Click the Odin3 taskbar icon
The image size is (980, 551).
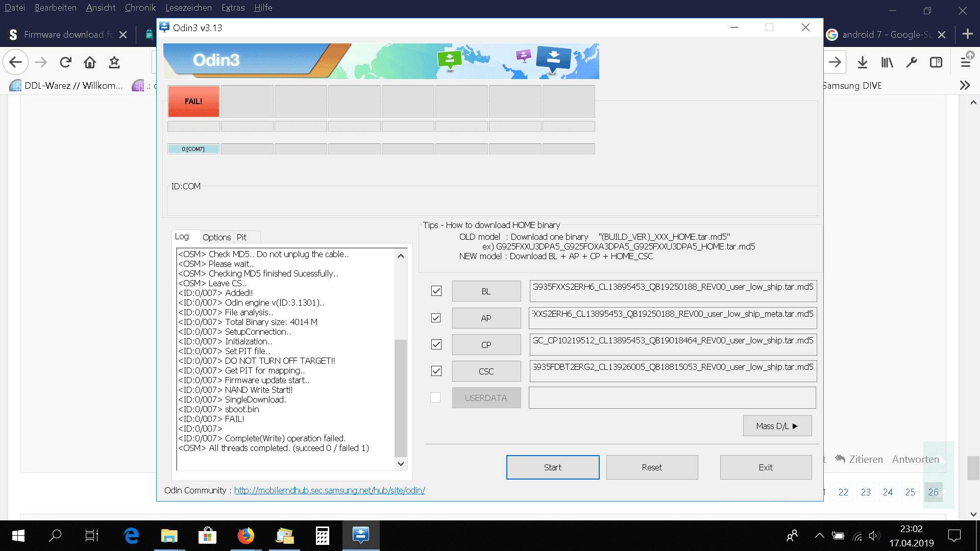(361, 536)
